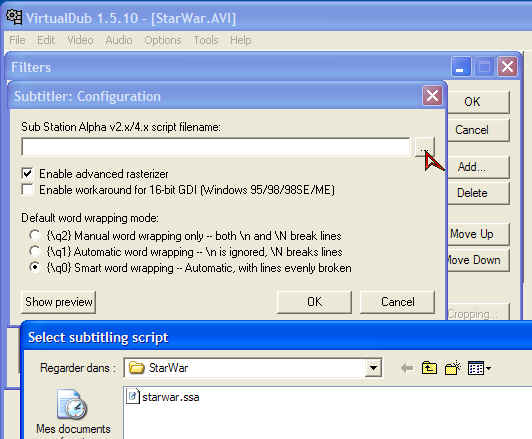Toggle Enable advanced rasterizer checkbox
Image resolution: width=532 pixels, height=439 pixels.
[27, 174]
